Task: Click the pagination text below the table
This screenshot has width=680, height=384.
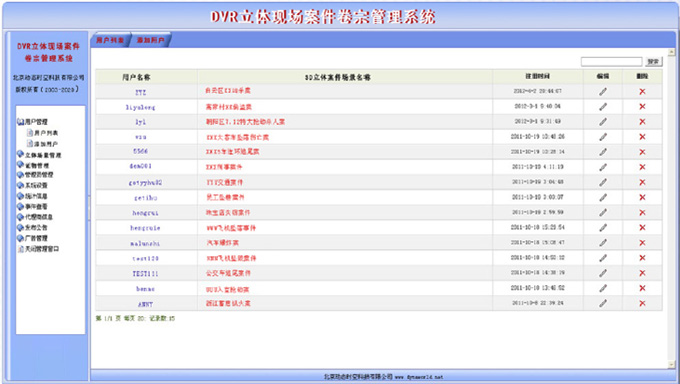Action: click(x=135, y=318)
